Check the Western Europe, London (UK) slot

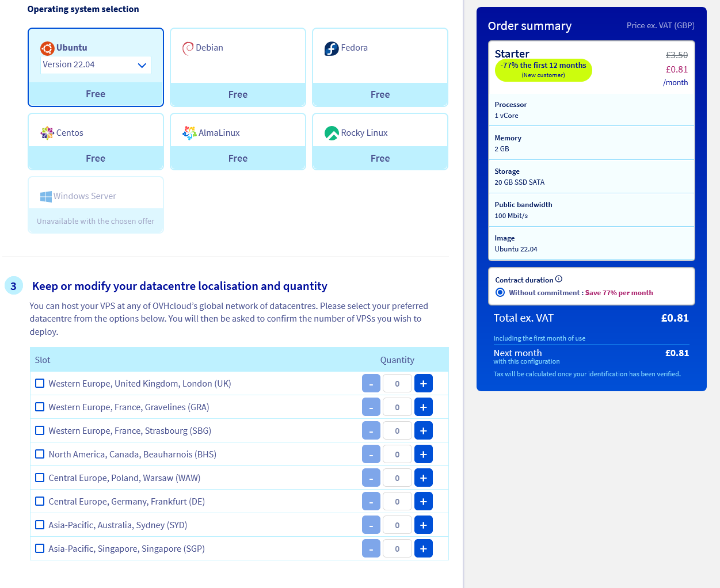click(x=40, y=383)
